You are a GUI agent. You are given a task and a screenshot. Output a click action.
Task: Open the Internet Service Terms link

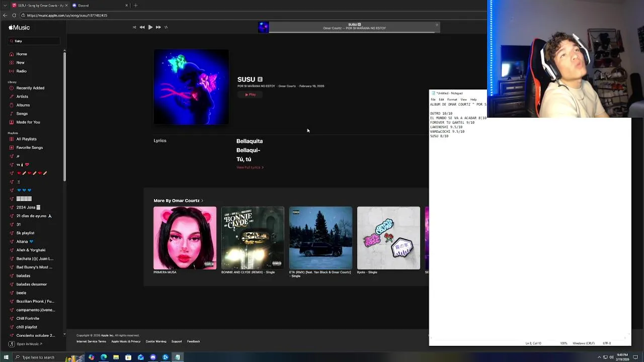(91, 341)
